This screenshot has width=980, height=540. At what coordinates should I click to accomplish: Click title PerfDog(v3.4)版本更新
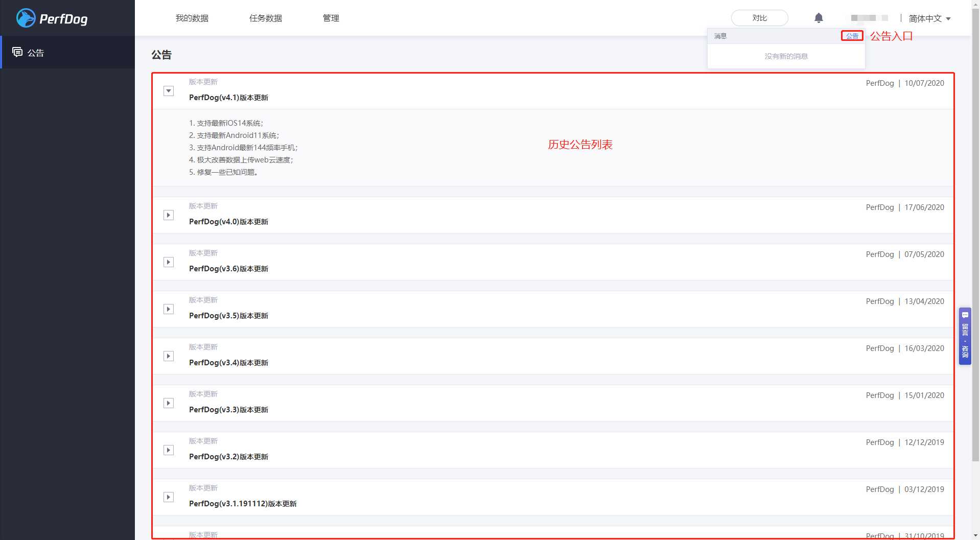pyautogui.click(x=228, y=363)
